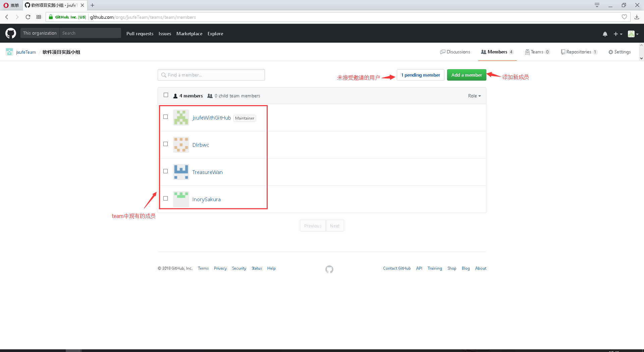This screenshot has width=644, height=352.
Task: Click the Next pagination button
Action: coord(335,226)
